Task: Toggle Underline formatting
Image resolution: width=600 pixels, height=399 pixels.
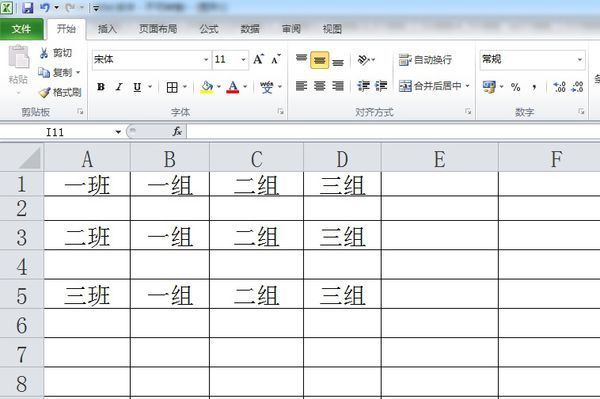Action: [137, 87]
